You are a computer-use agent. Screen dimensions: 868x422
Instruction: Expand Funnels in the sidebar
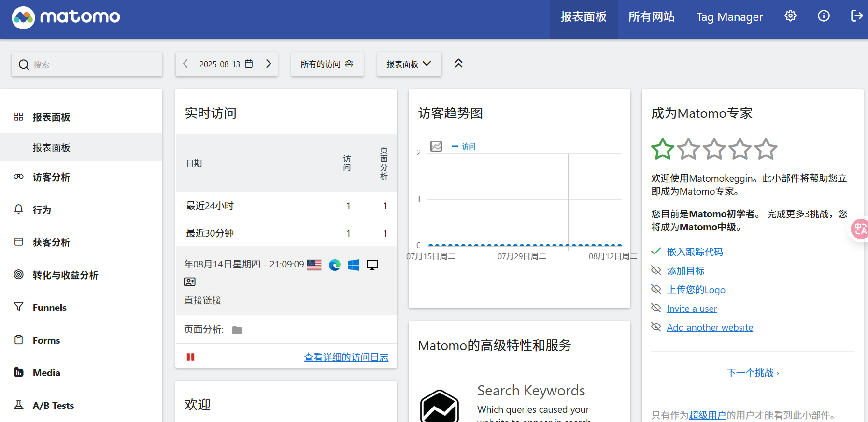point(50,308)
